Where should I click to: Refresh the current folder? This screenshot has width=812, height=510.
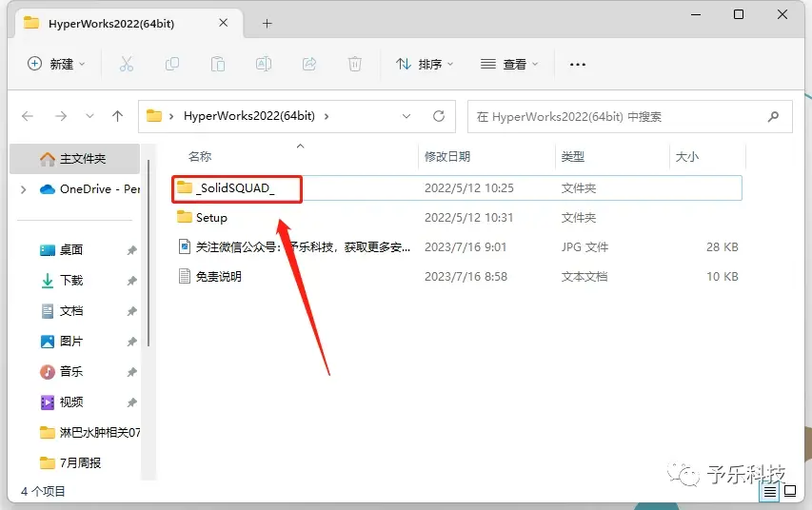(439, 116)
